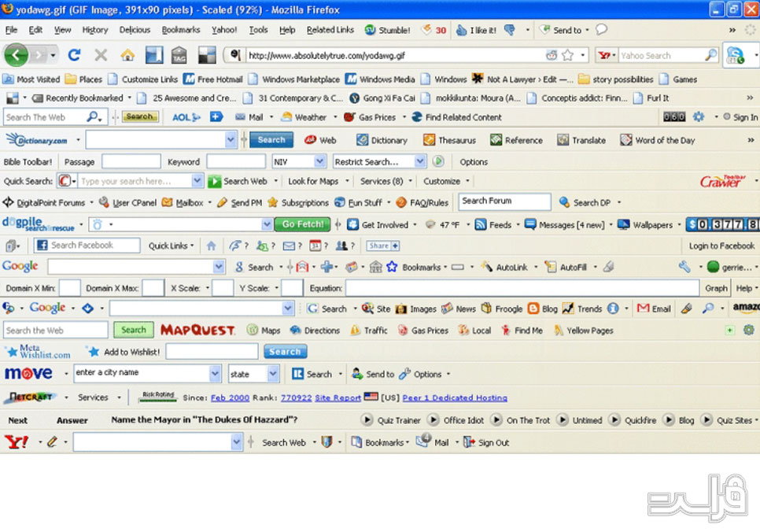Screen dimensions: 760x532
Task: Go back with the green Back arrow
Action: [16, 55]
